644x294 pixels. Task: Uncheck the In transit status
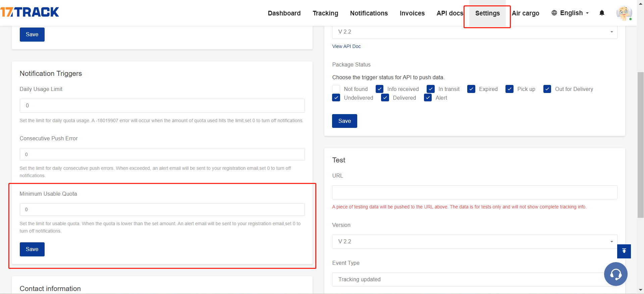[x=431, y=89]
